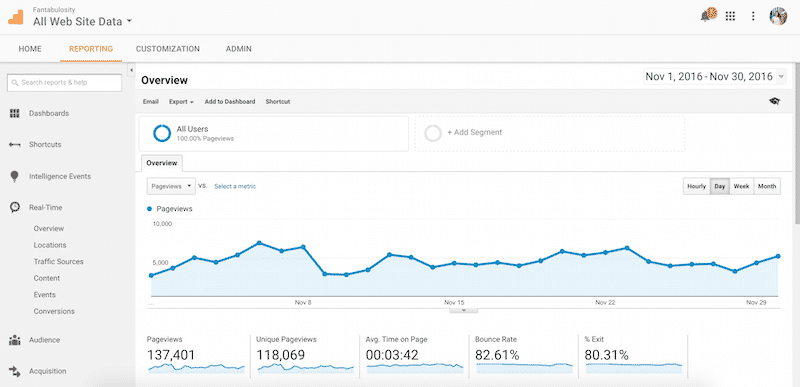Click the Nov 8 chart data point
This screenshot has width=800, height=387.
coord(303,247)
